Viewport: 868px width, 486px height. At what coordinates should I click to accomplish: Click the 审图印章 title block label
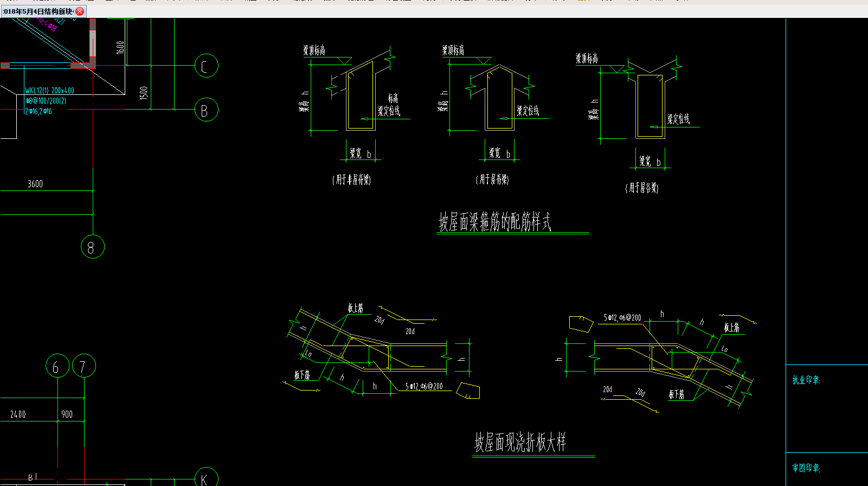pos(806,468)
